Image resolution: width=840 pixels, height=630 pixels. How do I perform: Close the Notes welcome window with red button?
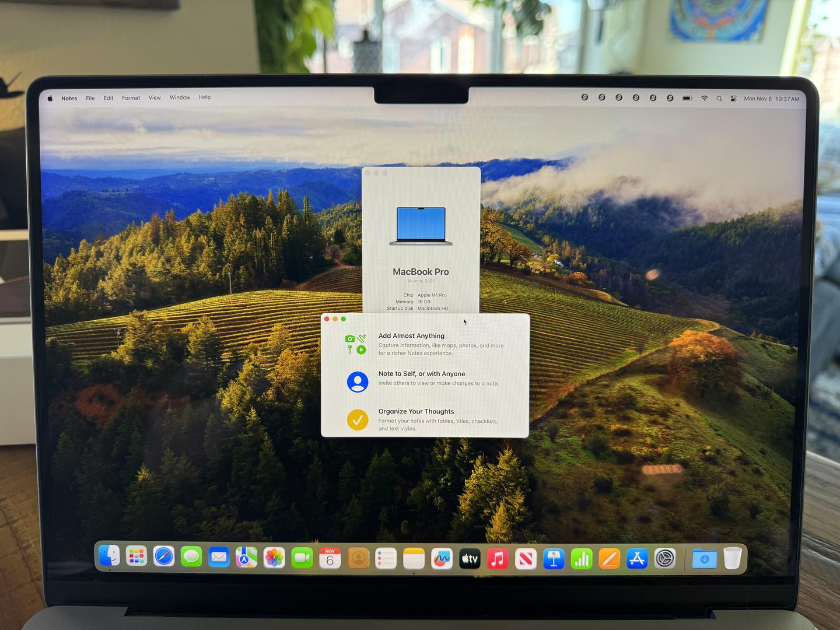point(327,318)
